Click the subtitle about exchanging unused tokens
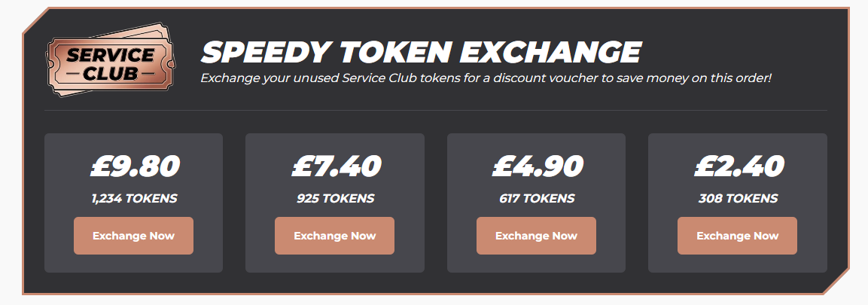The height and width of the screenshot is (305, 868). (486, 78)
